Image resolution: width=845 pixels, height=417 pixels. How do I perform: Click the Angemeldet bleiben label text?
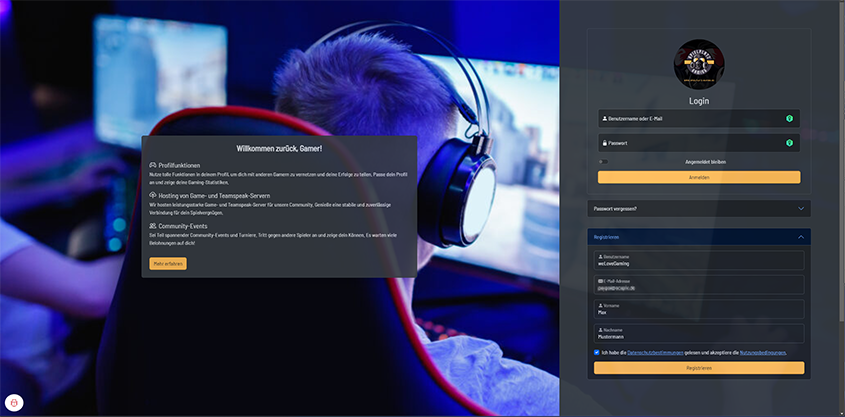coord(705,162)
